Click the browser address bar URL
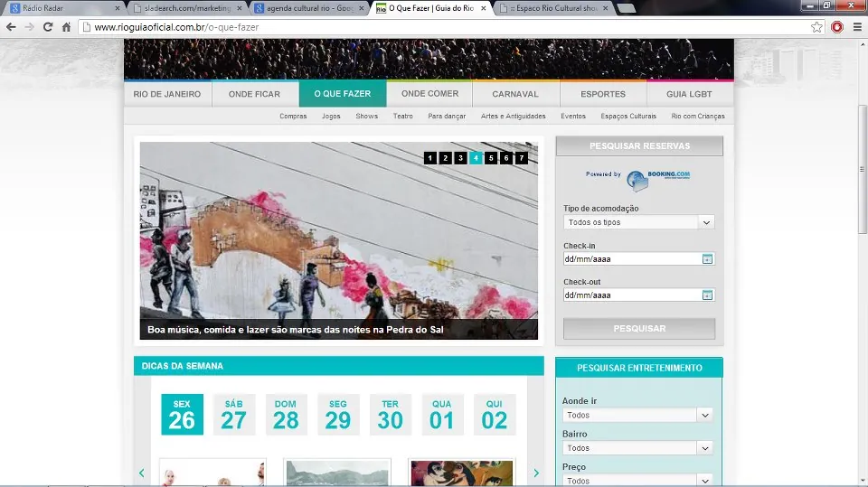 (176, 27)
